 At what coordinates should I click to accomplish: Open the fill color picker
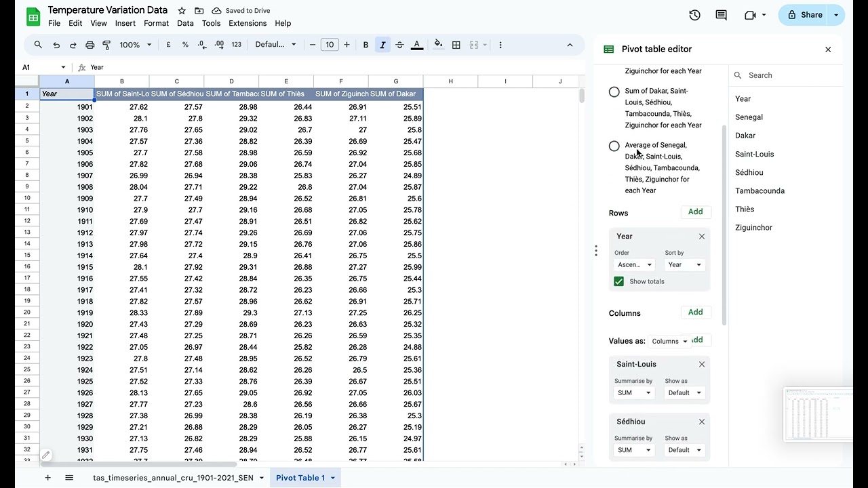tap(439, 45)
